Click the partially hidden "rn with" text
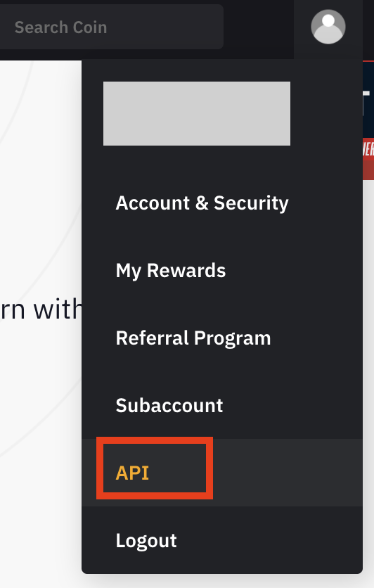The width and height of the screenshot is (374, 588). (41, 309)
